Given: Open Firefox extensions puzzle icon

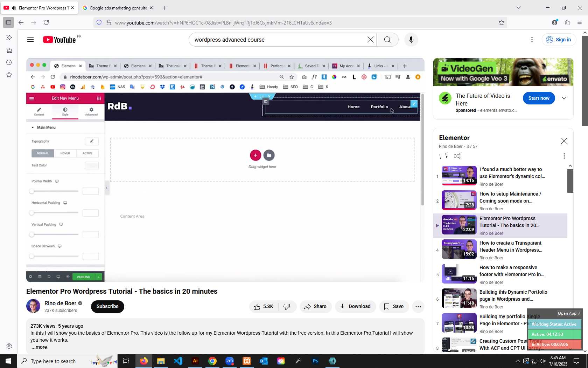Looking at the screenshot, I should 567,22.
